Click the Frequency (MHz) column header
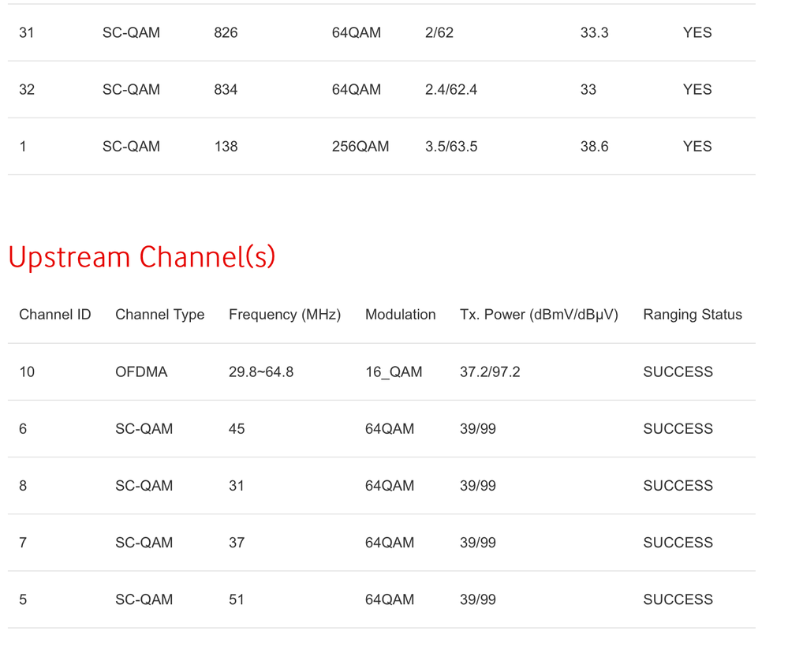The width and height of the screenshot is (788, 672). tap(285, 315)
